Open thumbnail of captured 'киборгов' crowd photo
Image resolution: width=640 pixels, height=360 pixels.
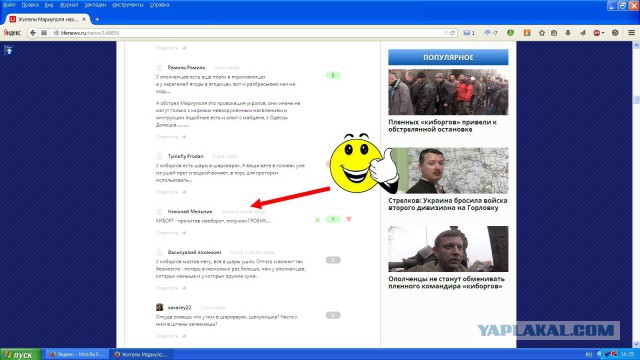point(448,92)
